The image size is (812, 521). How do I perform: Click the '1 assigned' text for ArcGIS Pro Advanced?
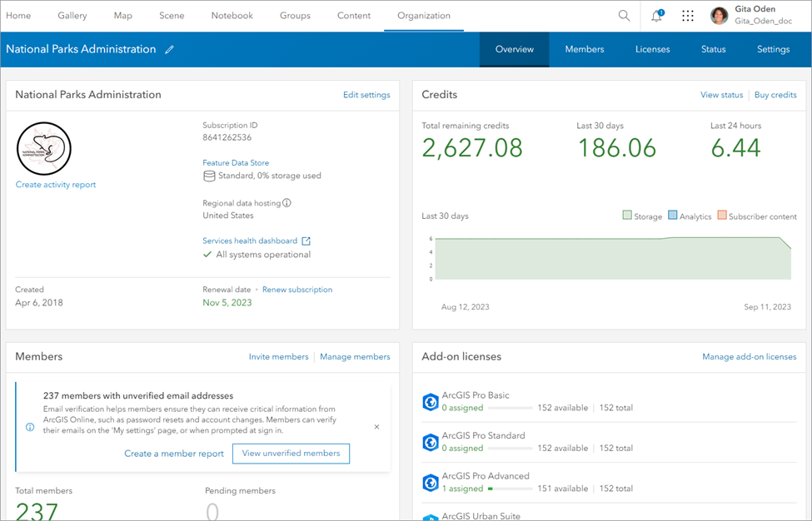[462, 489]
